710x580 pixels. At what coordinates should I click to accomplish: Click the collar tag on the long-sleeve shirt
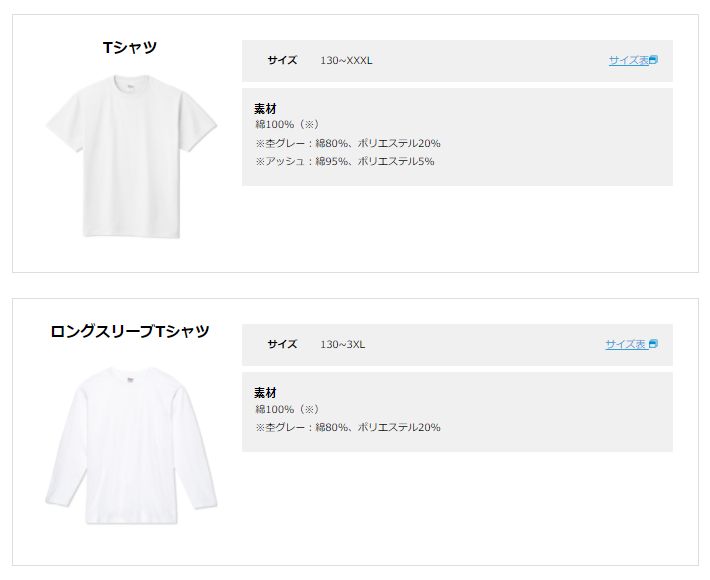point(129,376)
